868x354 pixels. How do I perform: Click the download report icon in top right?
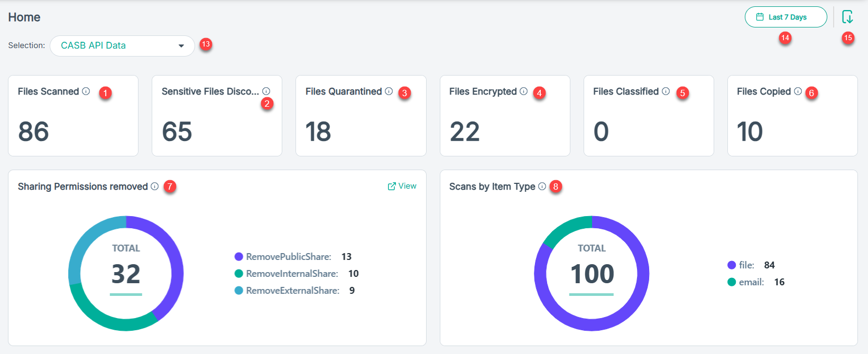click(847, 17)
